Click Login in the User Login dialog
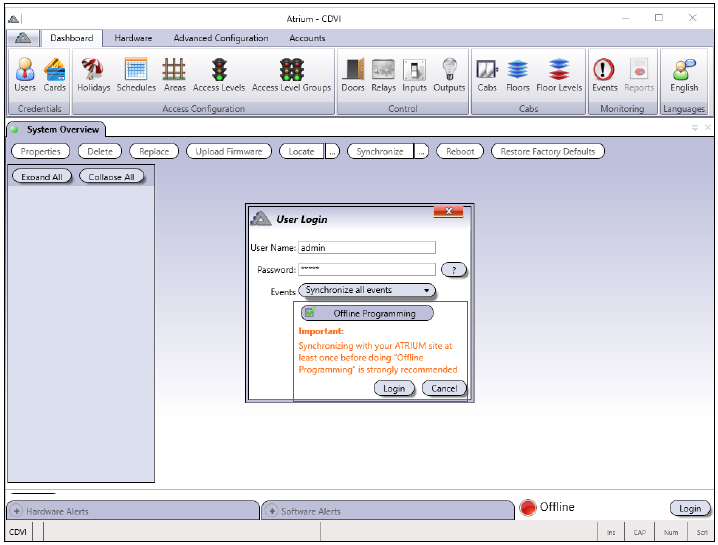Image resolution: width=718 pixels, height=545 pixels. pos(394,389)
